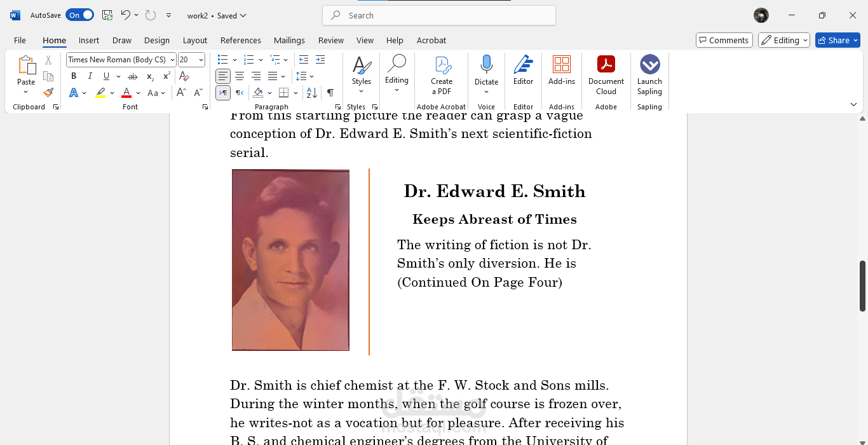
Task: Click the Increase Indent icon
Action: tap(320, 60)
